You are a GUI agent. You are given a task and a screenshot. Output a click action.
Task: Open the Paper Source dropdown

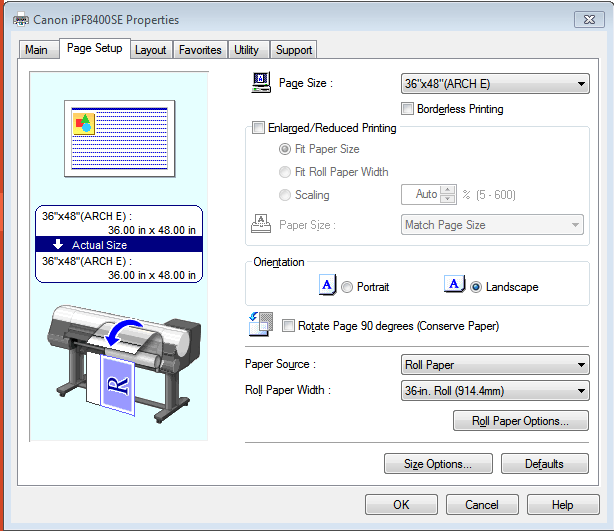point(495,365)
